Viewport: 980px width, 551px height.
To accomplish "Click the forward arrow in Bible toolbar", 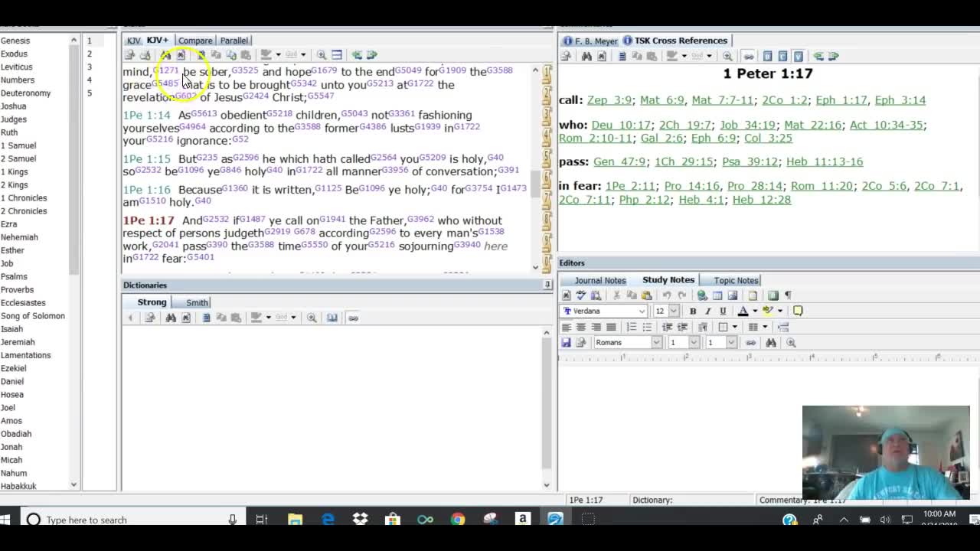I will point(372,55).
